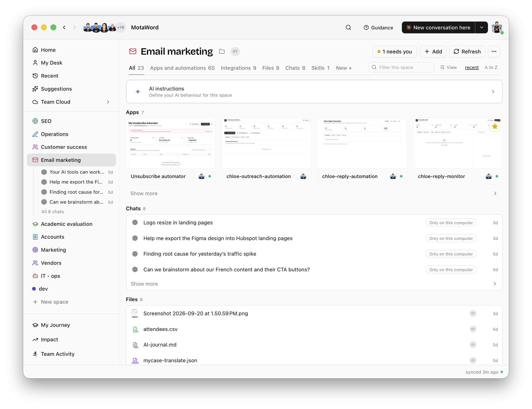Show more chats
The width and height of the screenshot is (532, 409).
point(314,284)
